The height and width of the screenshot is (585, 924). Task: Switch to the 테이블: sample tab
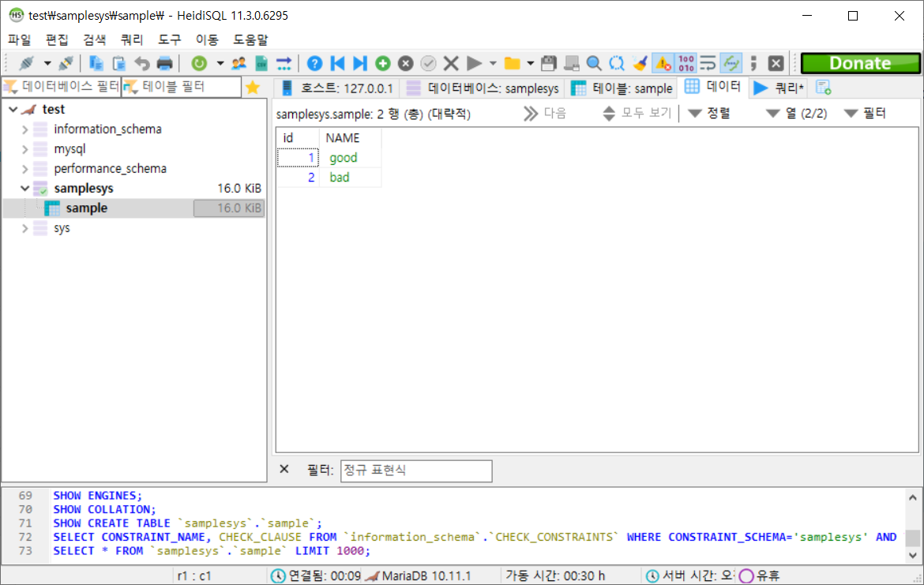coord(622,88)
